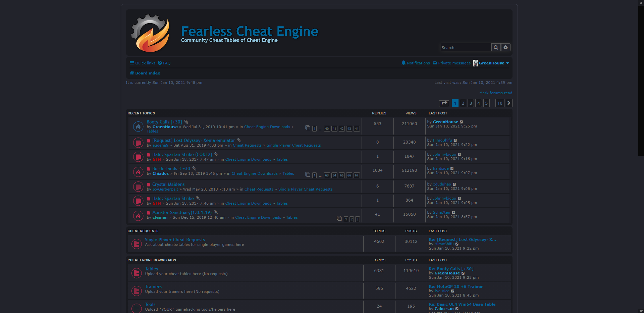
Task: Open Re: Basic UE4 Win64 Base Table post
Action: [x=462, y=304]
